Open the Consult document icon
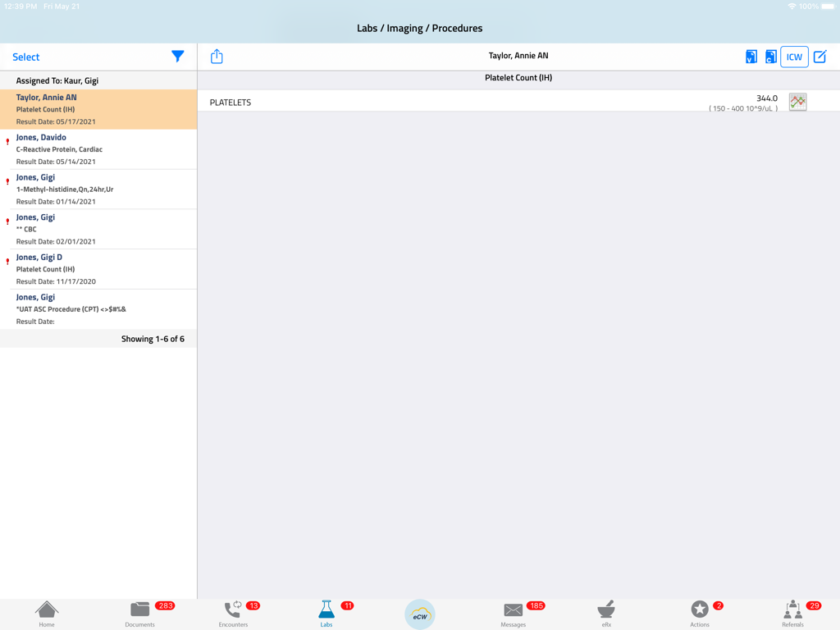The width and height of the screenshot is (840, 630). (x=771, y=56)
